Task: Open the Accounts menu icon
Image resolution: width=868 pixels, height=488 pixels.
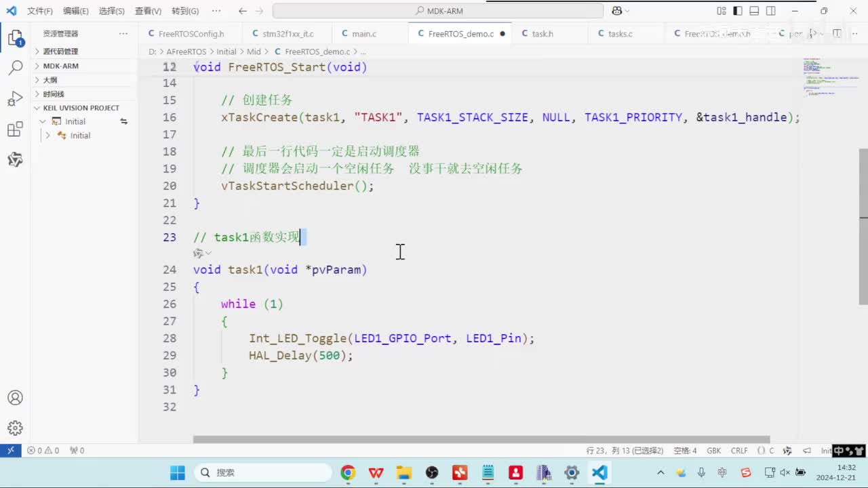Action: tap(15, 398)
